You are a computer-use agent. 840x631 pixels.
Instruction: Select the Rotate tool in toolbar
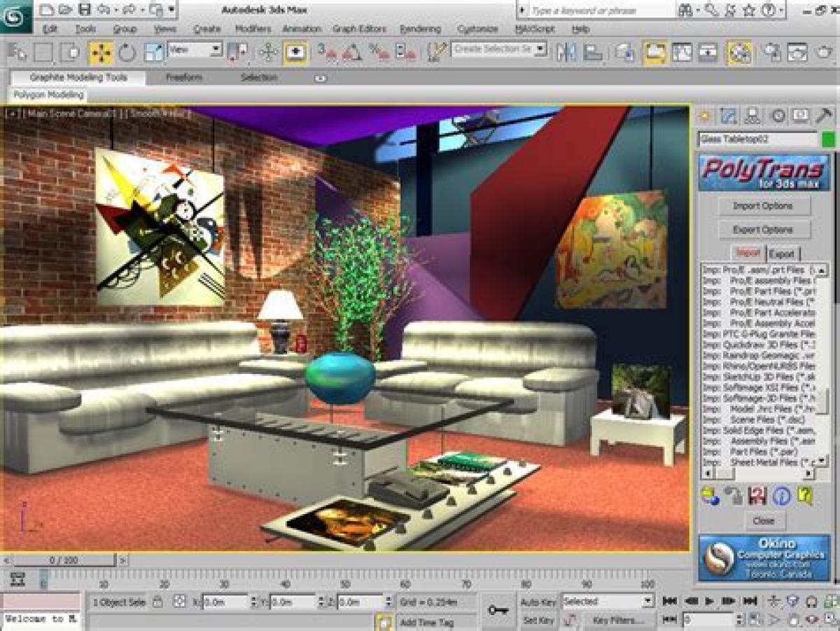127,52
